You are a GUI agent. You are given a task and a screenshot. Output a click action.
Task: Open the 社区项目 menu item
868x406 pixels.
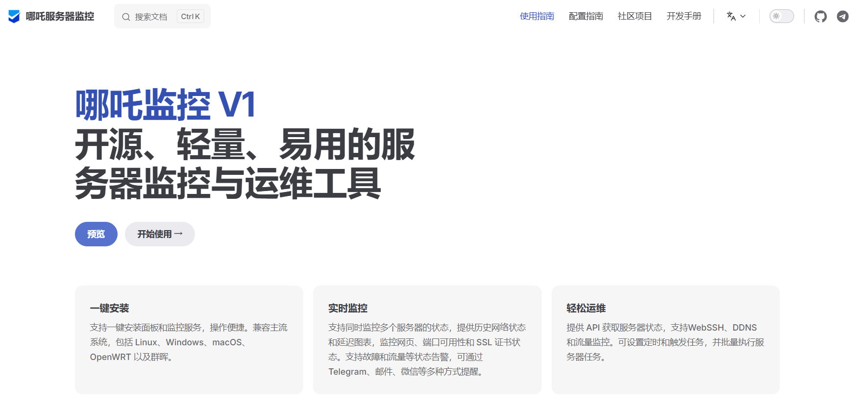point(635,16)
